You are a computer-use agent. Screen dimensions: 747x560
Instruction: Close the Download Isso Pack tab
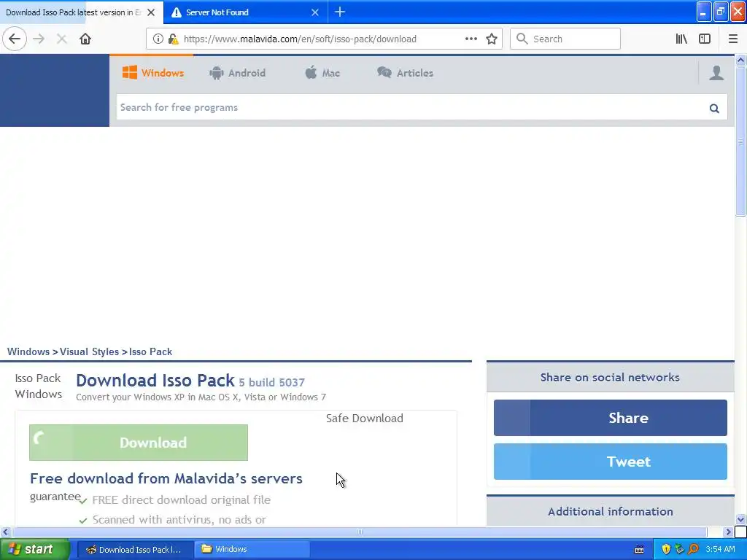[151, 12]
